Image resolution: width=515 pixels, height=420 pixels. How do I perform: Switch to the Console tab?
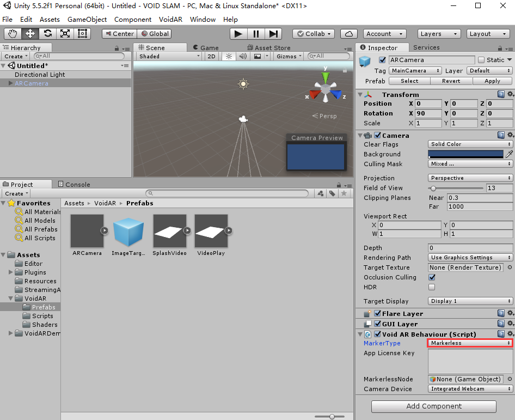[74, 184]
